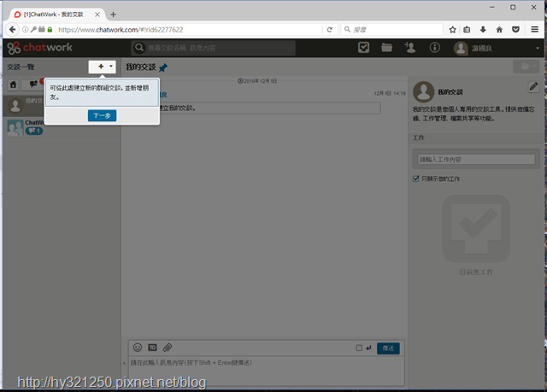Open the dropdown arrow beside the plus button
The image size is (547, 392).
tap(111, 67)
